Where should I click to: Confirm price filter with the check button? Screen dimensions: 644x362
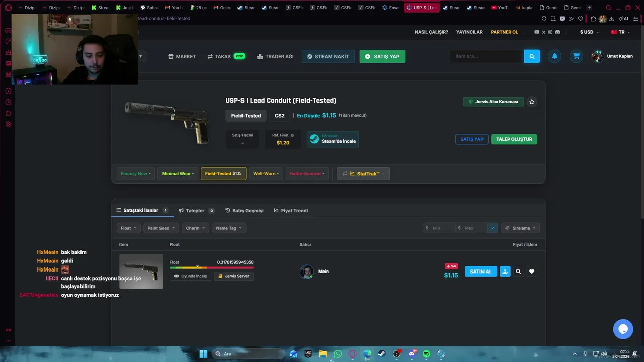(x=493, y=228)
